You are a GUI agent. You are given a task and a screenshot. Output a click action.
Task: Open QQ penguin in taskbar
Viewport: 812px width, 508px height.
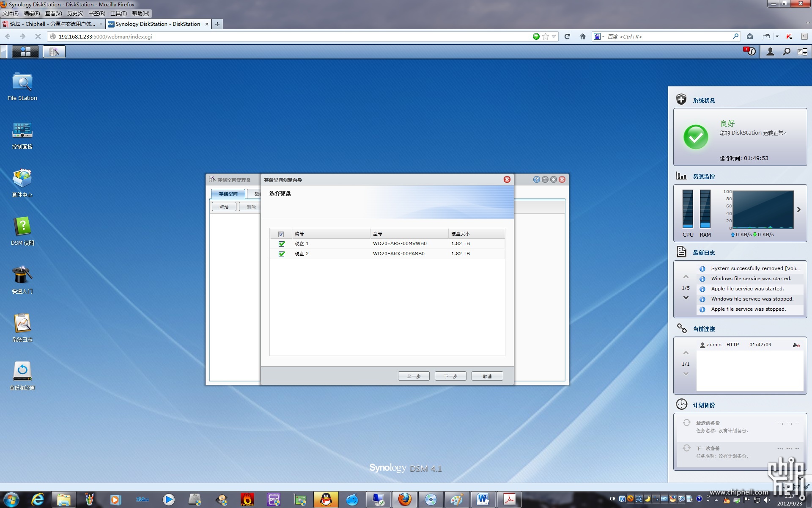pyautogui.click(x=326, y=500)
